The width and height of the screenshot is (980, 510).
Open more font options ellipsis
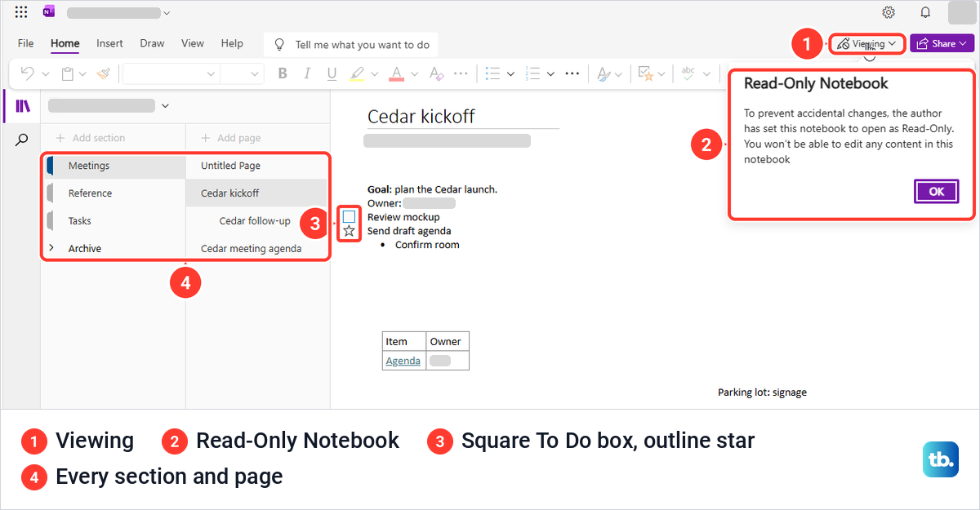(x=461, y=73)
